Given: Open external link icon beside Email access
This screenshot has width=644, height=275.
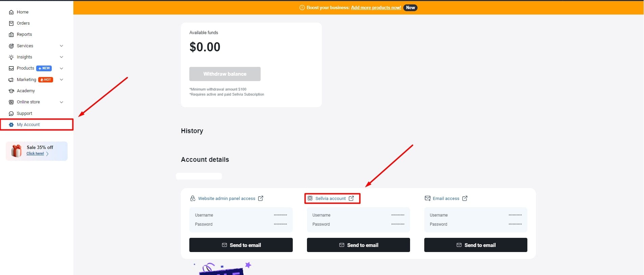Looking at the screenshot, I should [x=465, y=198].
